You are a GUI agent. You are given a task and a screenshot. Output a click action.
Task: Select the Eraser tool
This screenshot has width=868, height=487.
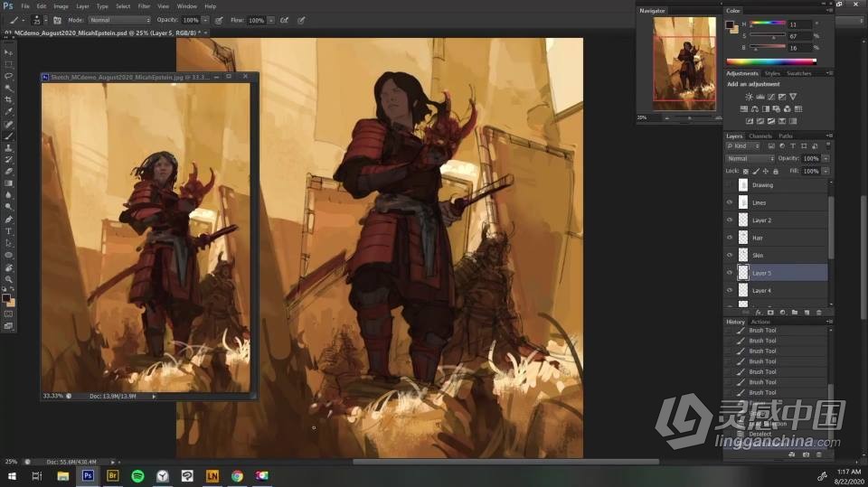(x=8, y=172)
